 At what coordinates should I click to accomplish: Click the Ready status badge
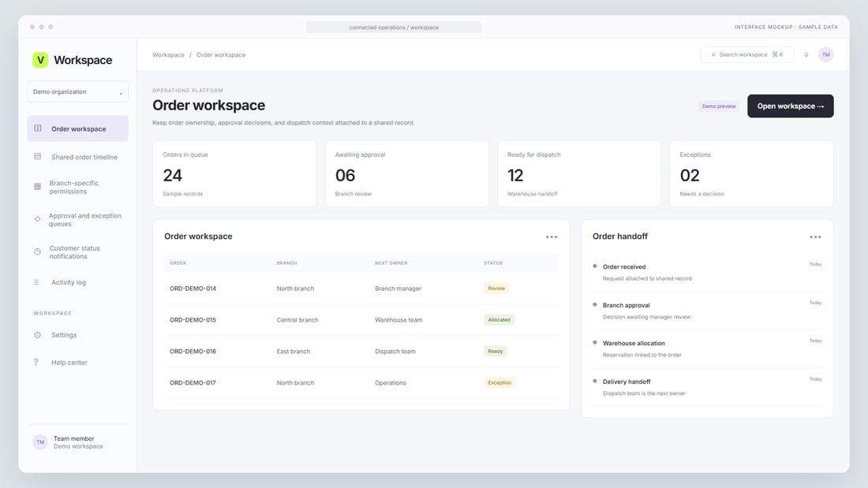tap(496, 352)
